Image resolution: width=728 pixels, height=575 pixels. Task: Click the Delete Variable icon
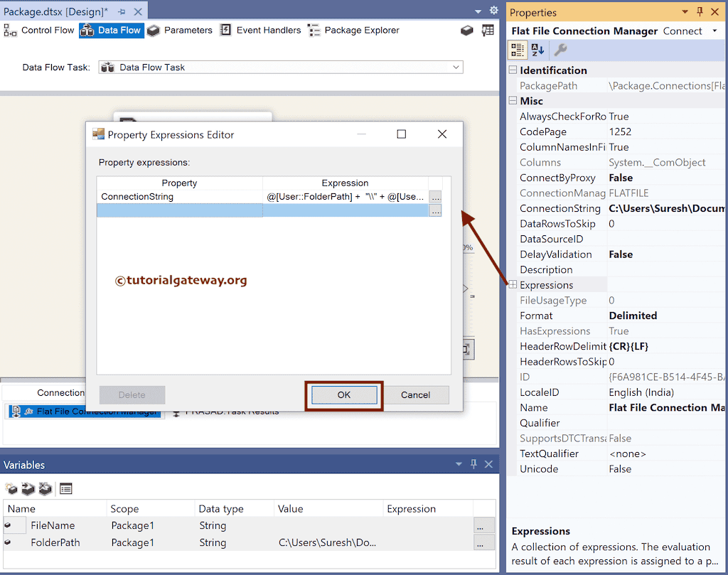(x=45, y=488)
